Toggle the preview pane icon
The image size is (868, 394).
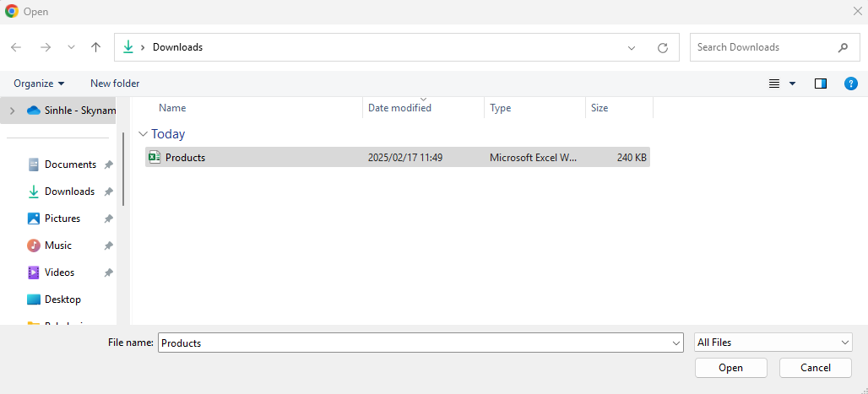click(x=820, y=84)
